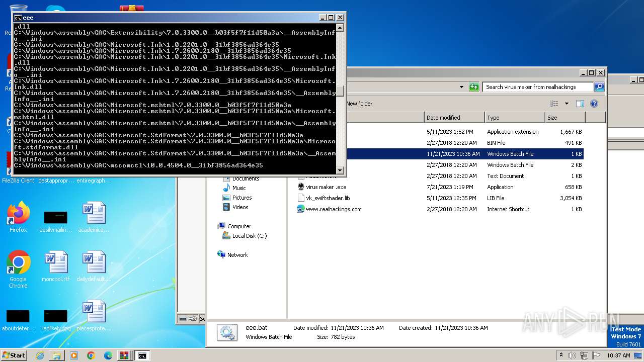Open the Pictures library in sidebar

242,198
